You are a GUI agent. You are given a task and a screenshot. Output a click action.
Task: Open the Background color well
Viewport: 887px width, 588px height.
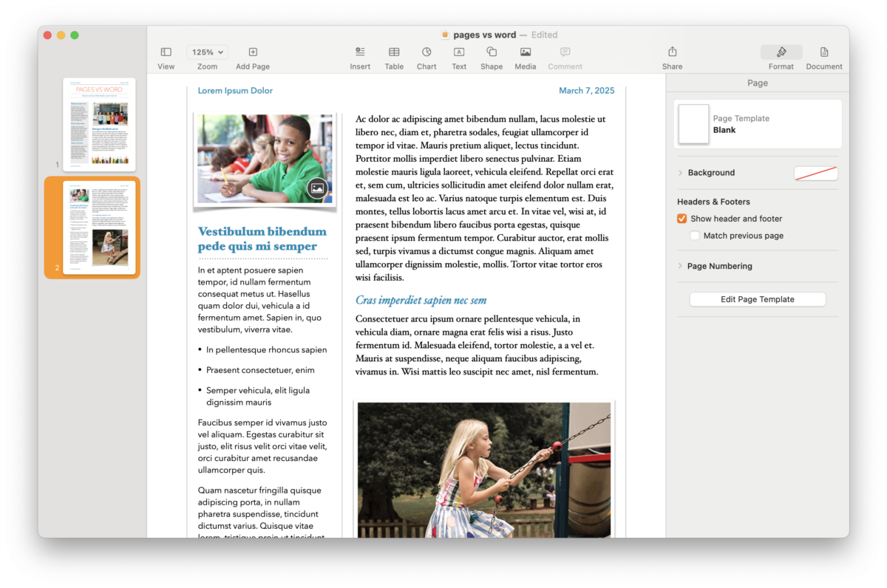click(816, 172)
